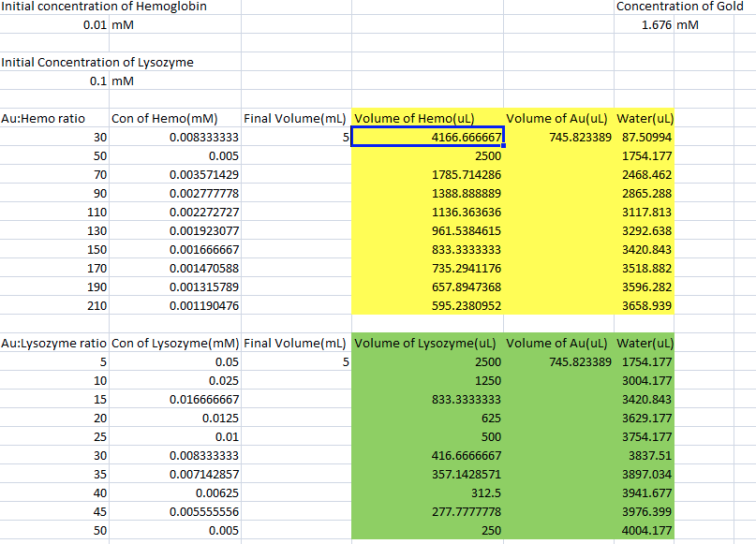Select the Hemo volume cell 1785.714286
Image resolution: width=756 pixels, height=544 pixels.
coord(427,175)
